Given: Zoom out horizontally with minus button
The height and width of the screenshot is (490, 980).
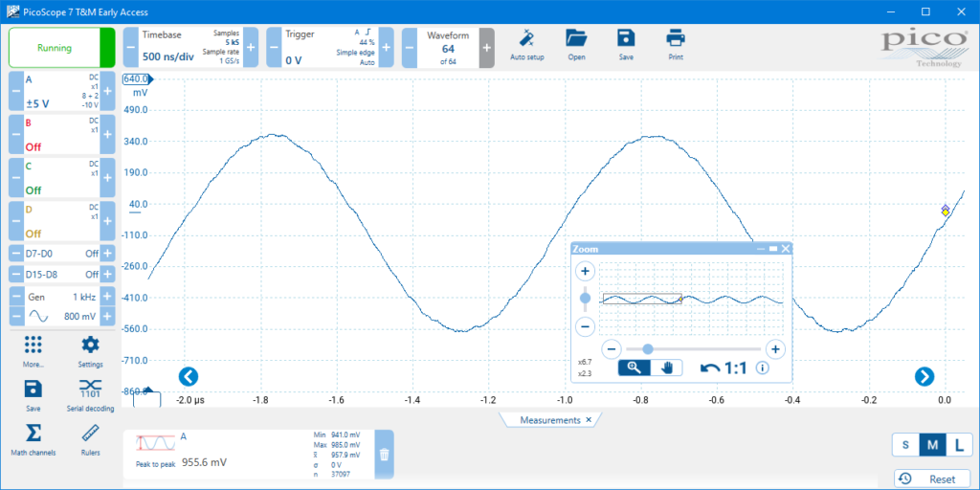Looking at the screenshot, I should tap(612, 348).
